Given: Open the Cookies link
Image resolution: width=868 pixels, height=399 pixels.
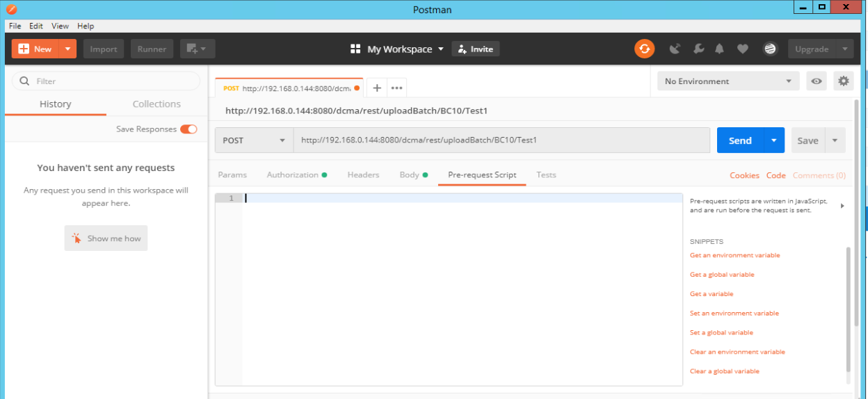Looking at the screenshot, I should 744,175.
